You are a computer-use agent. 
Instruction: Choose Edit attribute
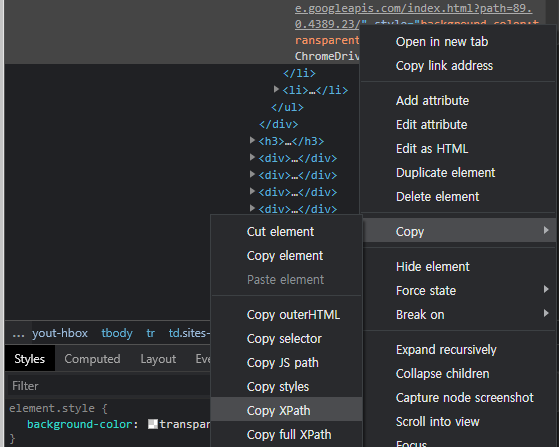(431, 125)
